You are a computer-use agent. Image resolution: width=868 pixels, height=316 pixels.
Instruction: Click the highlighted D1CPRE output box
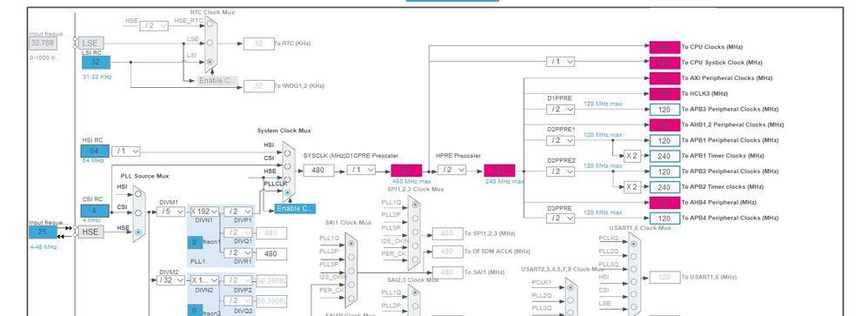[x=406, y=171]
